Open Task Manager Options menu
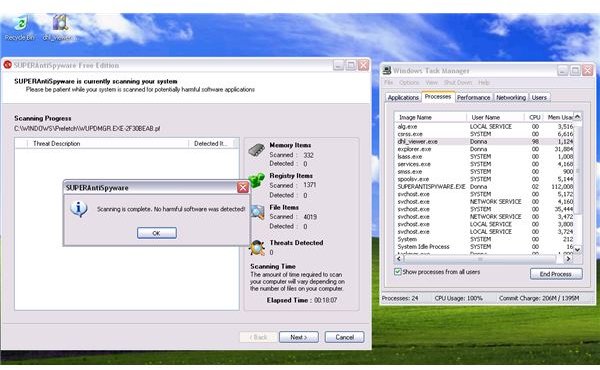The image size is (600, 370). pos(409,83)
